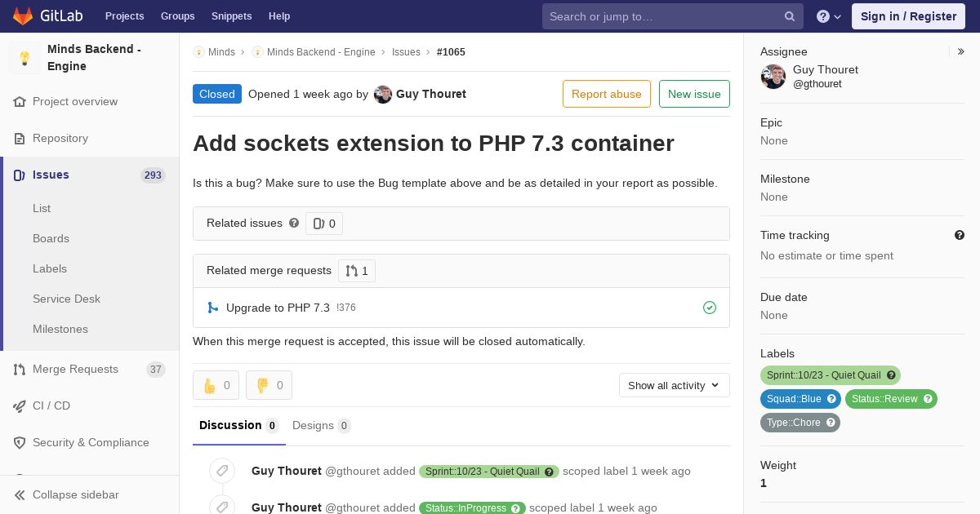
Task: Open the Projects top menu
Action: click(124, 16)
